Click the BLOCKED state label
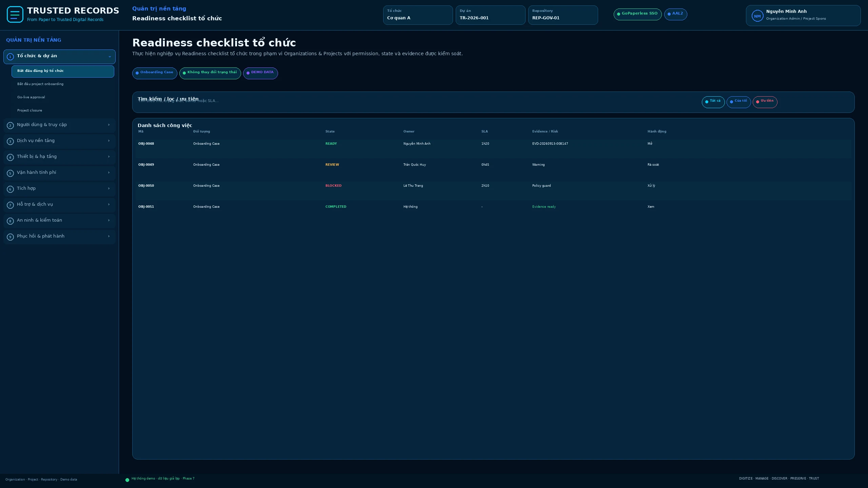This screenshot has height=488, width=868. pyautogui.click(x=333, y=186)
